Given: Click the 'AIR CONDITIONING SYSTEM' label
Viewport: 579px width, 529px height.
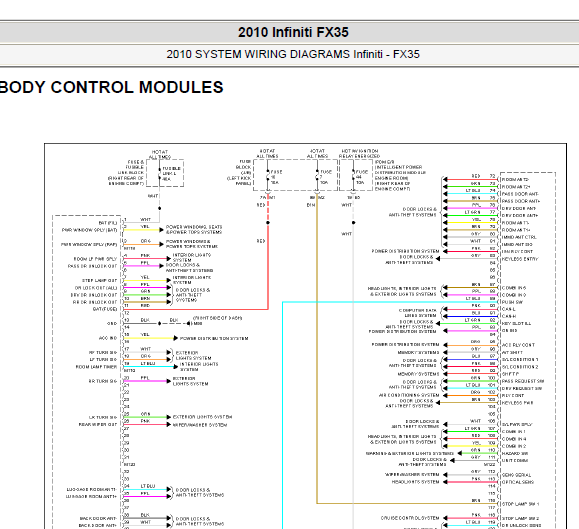Looking at the screenshot, I should [x=409, y=395].
